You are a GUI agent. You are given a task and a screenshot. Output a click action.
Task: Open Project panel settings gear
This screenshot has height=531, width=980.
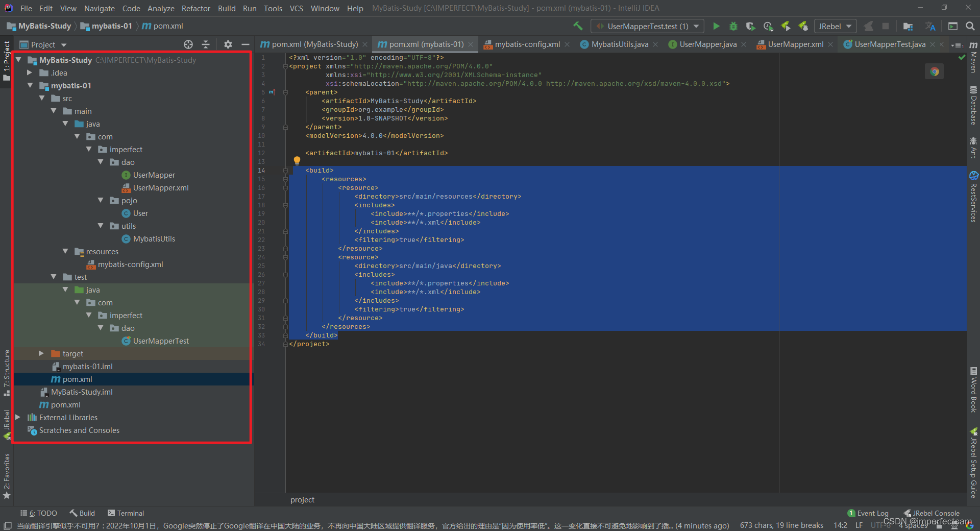tap(228, 44)
